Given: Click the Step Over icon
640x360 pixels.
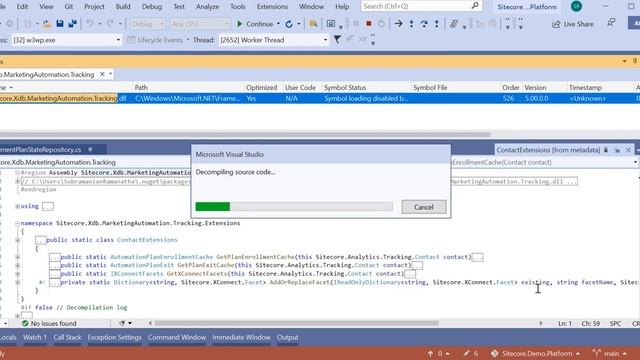Looking at the screenshot, I should [x=424, y=24].
